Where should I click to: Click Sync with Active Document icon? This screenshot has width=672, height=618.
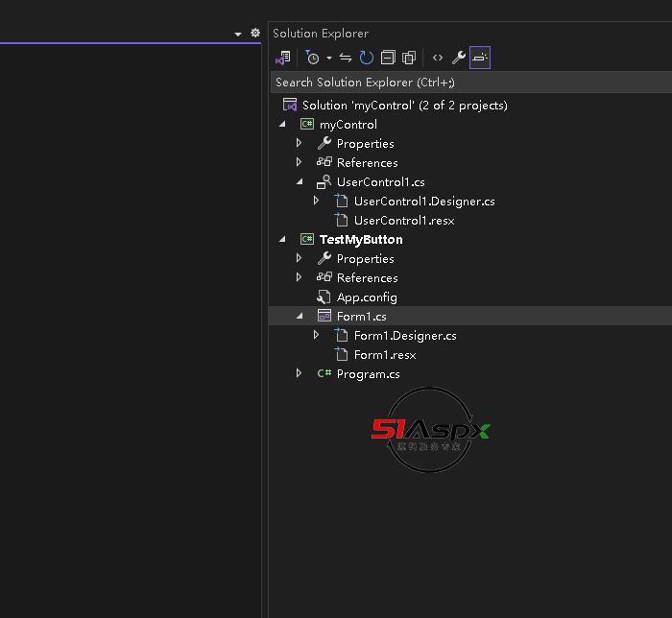[x=346, y=58]
